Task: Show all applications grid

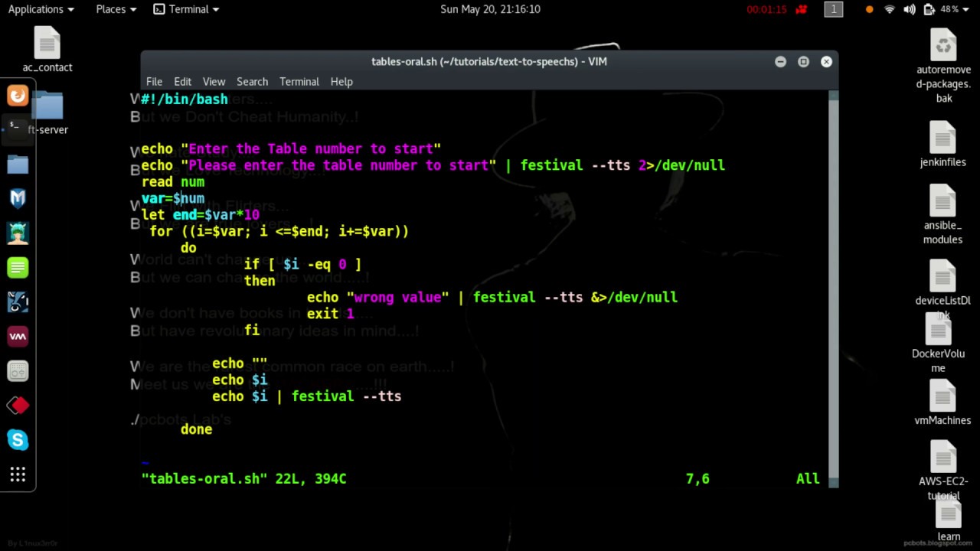Action: pos(18,474)
